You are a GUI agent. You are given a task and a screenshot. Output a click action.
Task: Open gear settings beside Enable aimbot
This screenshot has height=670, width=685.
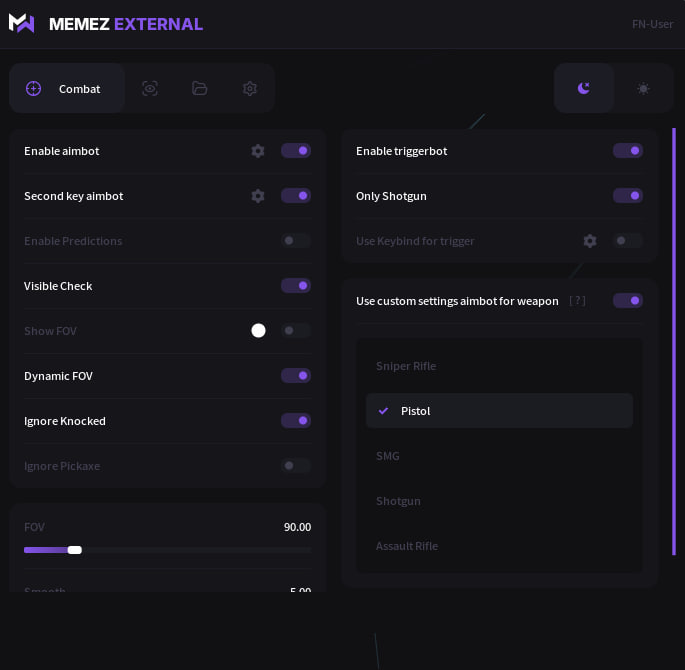click(258, 151)
